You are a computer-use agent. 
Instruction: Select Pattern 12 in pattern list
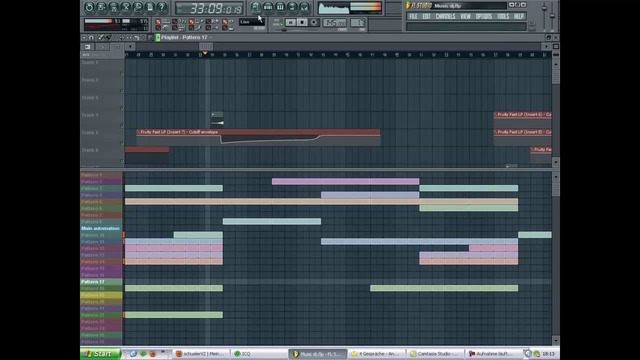pyautogui.click(x=101, y=248)
